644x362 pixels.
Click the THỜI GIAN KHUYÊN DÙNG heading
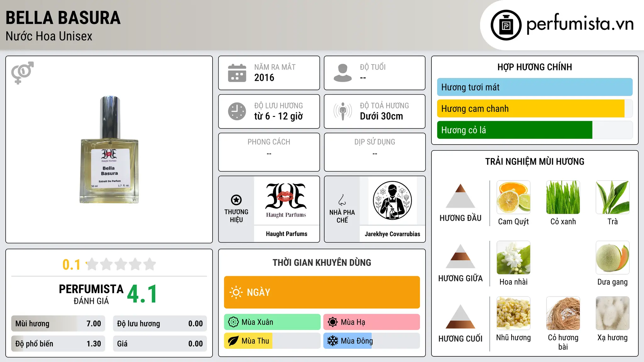(322, 262)
